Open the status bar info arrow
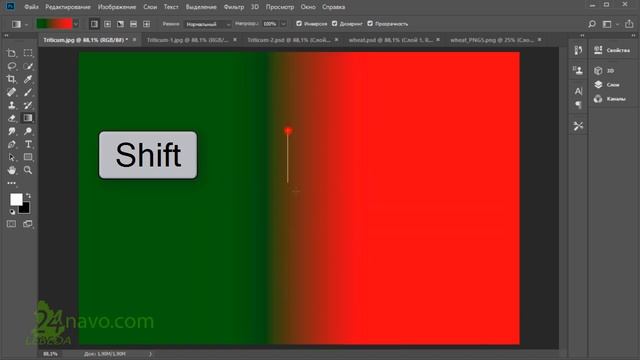The width and height of the screenshot is (640, 360). (150, 354)
